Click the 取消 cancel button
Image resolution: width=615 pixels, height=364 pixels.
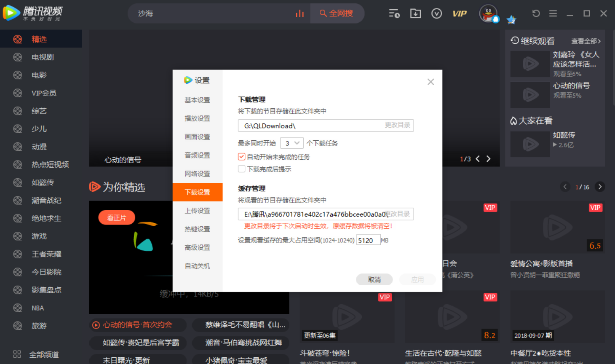[x=374, y=279]
